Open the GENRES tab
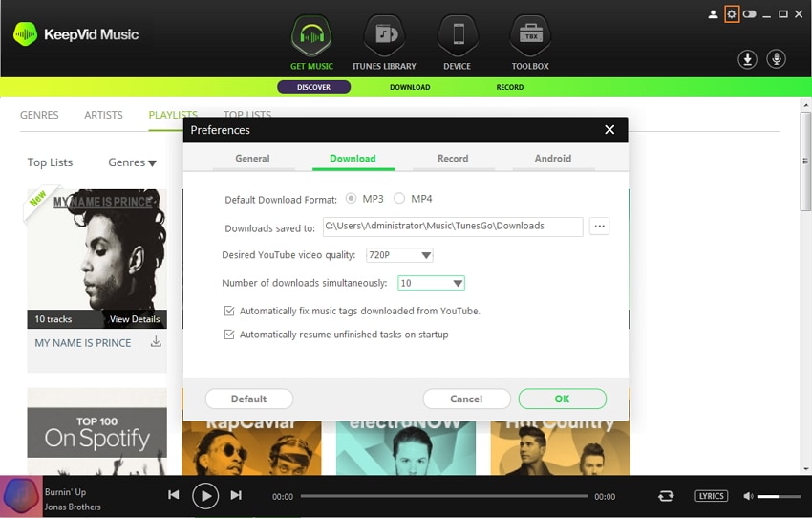 [39, 115]
